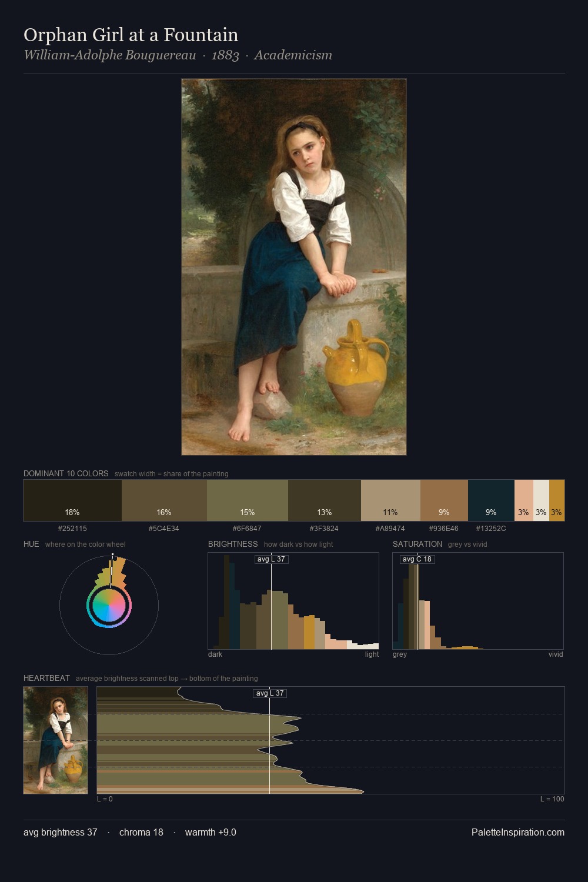Click the peach 3% swatch
This screenshot has width=588, height=882.
pos(523,500)
